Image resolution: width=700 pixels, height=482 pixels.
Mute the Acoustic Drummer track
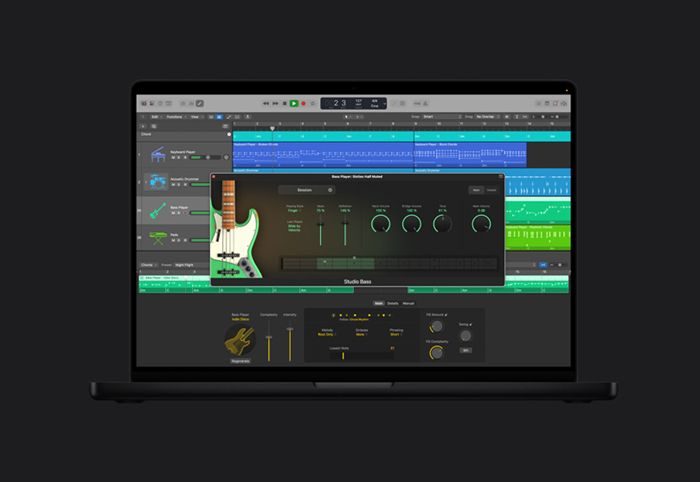pyautogui.click(x=174, y=185)
